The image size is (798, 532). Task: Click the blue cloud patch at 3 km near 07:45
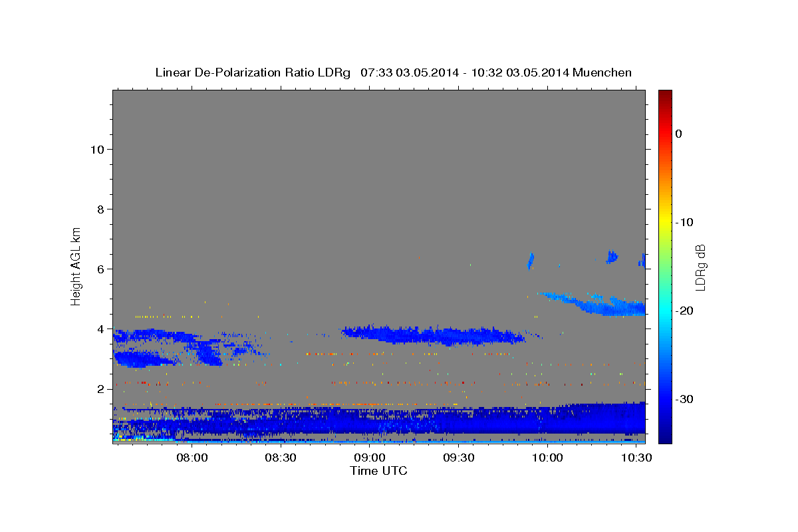pyautogui.click(x=143, y=360)
